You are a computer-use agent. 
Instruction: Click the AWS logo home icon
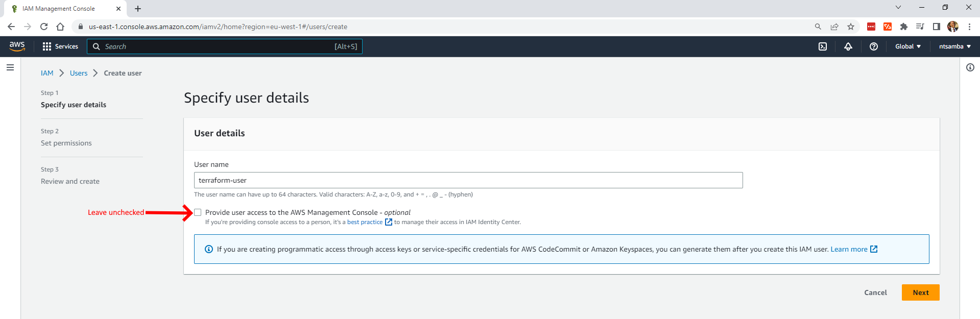pos(17,46)
